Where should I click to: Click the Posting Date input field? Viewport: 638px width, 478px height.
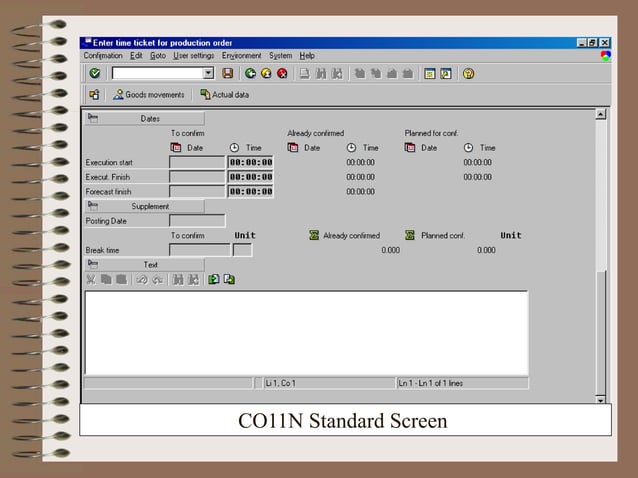[197, 221]
